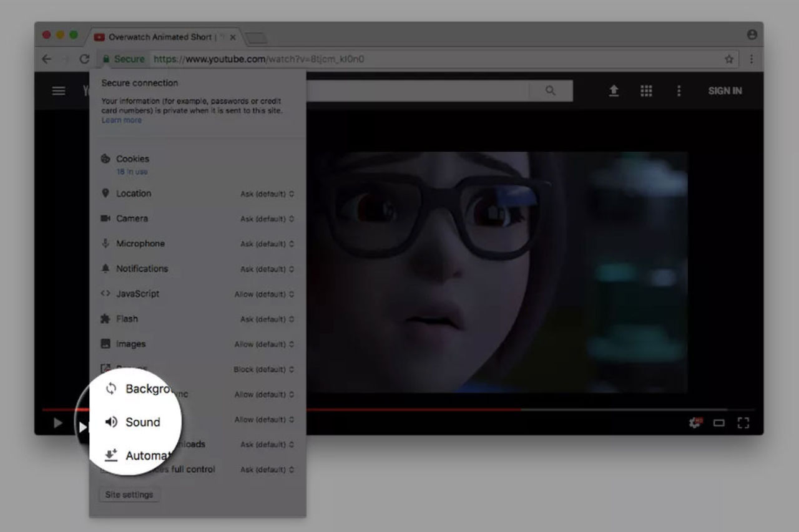Enter fullscreen on the video player

point(743,423)
